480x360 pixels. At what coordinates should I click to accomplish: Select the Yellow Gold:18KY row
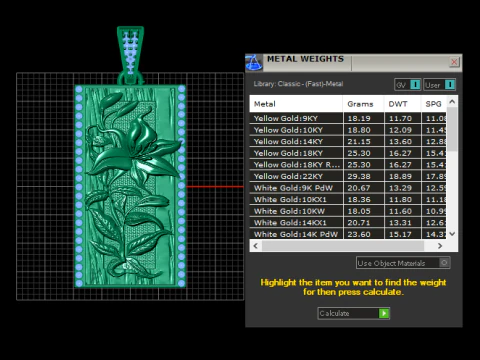point(348,153)
